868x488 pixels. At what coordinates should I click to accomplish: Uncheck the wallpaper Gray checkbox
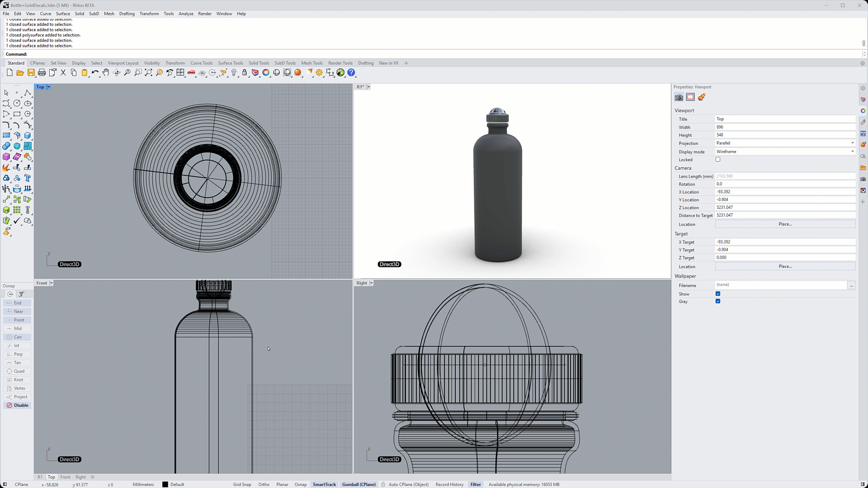[718, 301]
